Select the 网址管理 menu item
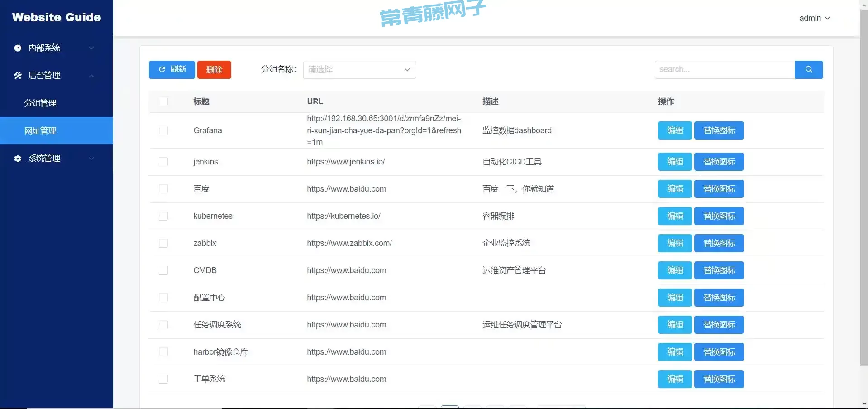The height and width of the screenshot is (409, 868). pyautogui.click(x=40, y=131)
